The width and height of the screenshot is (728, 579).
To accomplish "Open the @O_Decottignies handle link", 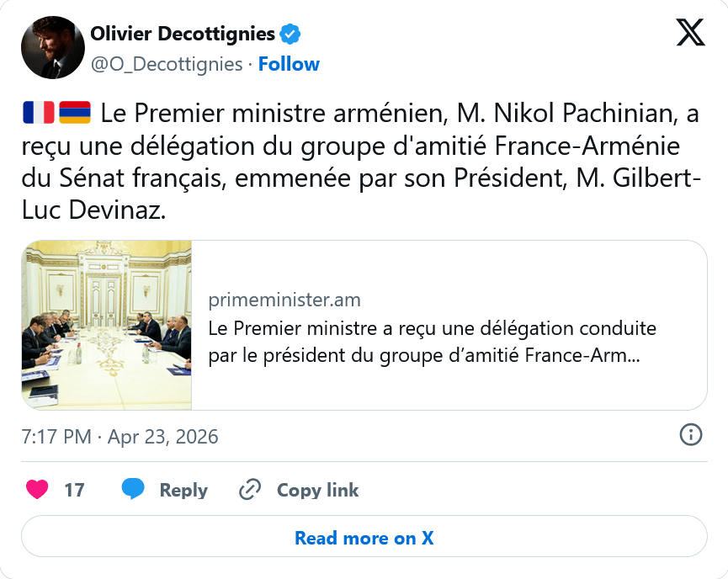I will click(166, 64).
